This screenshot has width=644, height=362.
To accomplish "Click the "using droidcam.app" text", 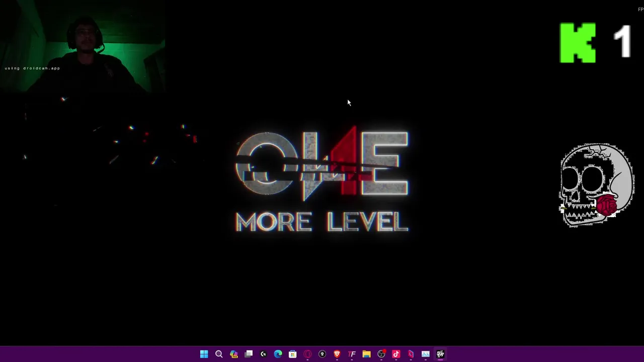I will [32, 68].
